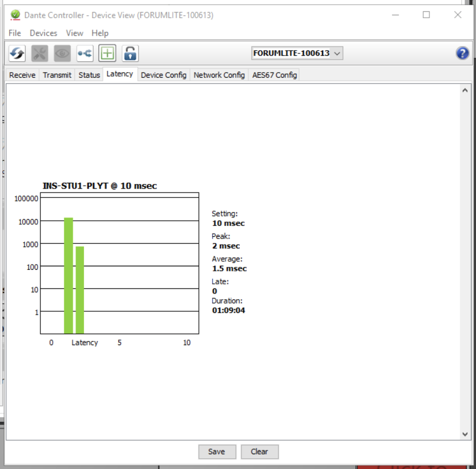
Task: Toggle the device lock padlock icon
Action: [130, 53]
